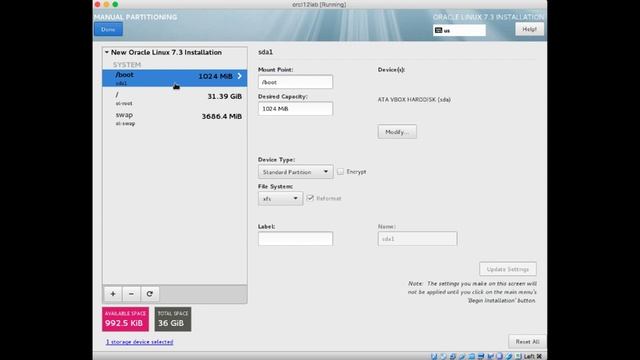The image size is (640, 360).
Task: Click the Total Space 36 GiB box
Action: coord(173,319)
